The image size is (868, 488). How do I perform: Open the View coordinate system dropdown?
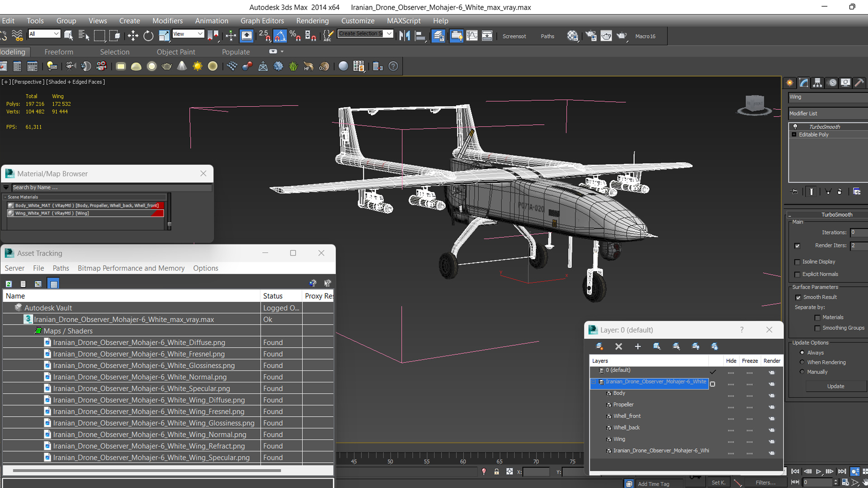click(x=188, y=34)
